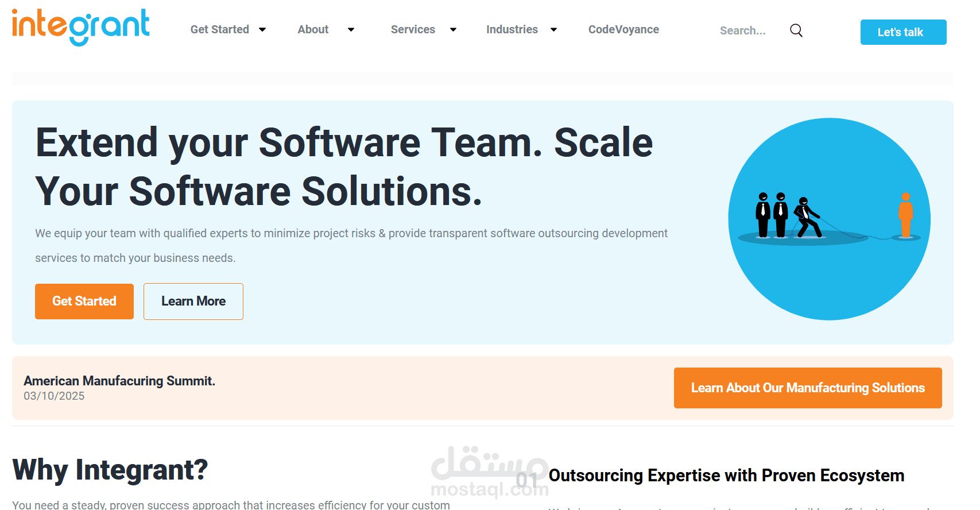Click the team-pulling illustration in blue circle

[829, 219]
